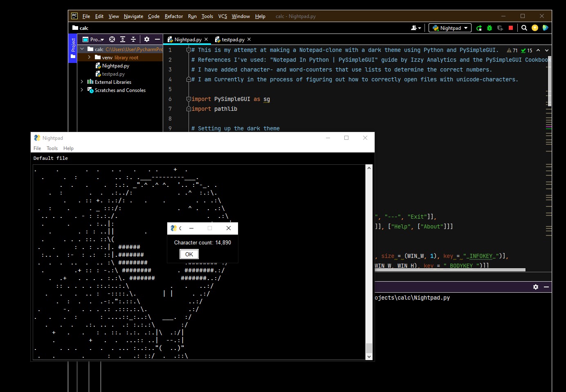This screenshot has height=392, width=566.
Task: Select the venv folder in project tree
Action: click(107, 58)
